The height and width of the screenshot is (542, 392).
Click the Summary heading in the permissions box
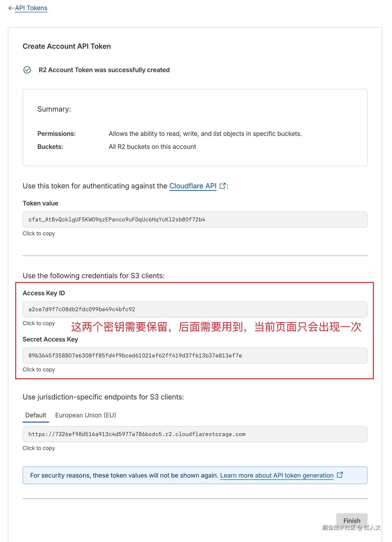[x=54, y=109]
